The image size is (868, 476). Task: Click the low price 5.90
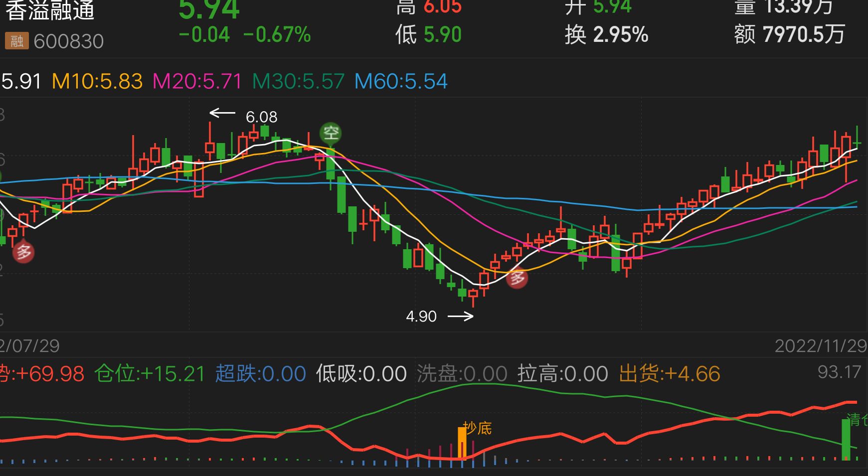tap(443, 35)
